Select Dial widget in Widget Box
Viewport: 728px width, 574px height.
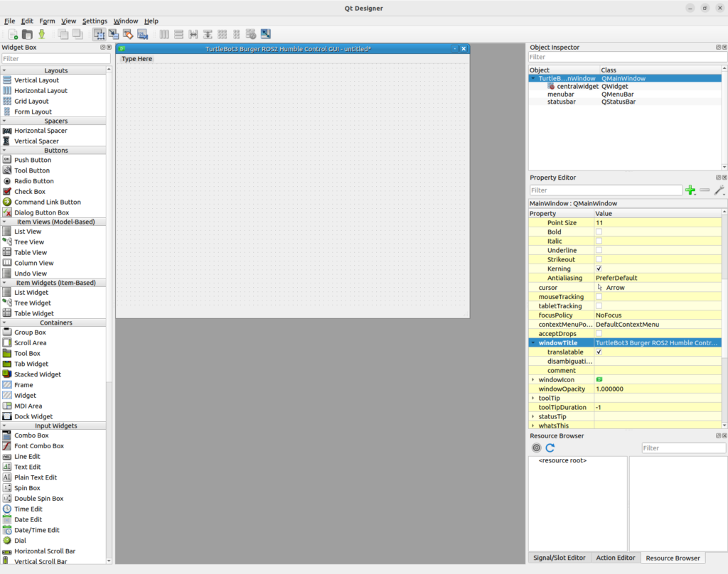click(x=20, y=541)
